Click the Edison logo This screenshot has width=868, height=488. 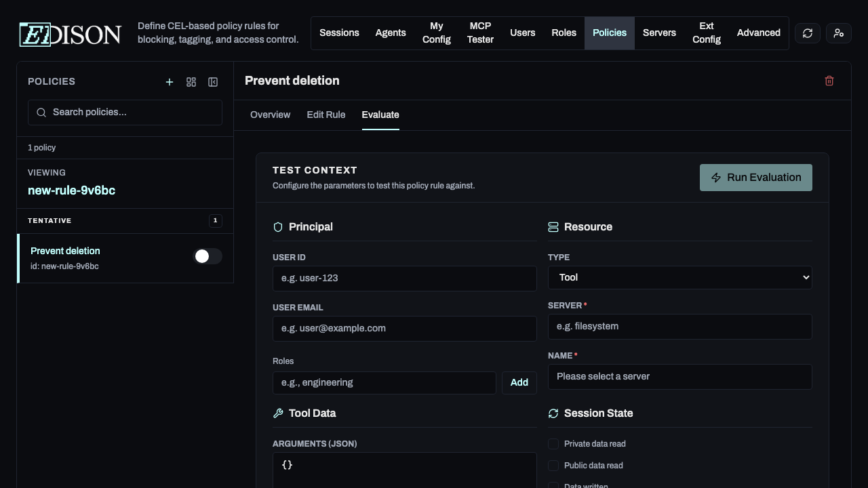click(71, 34)
